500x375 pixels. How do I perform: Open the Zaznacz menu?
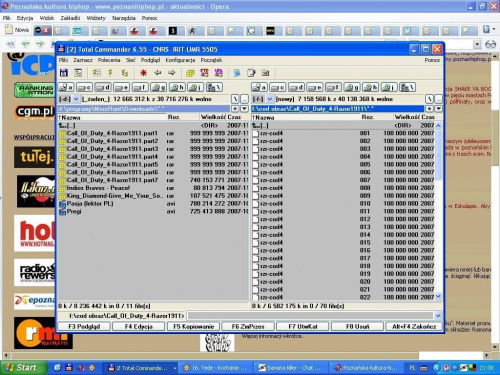(83, 60)
